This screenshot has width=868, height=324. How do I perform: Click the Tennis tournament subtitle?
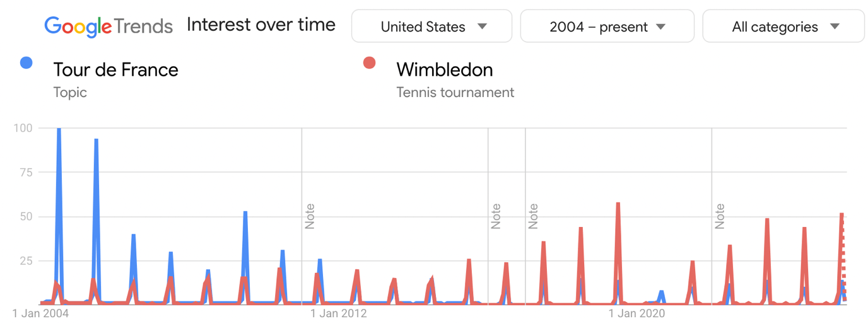pos(455,93)
